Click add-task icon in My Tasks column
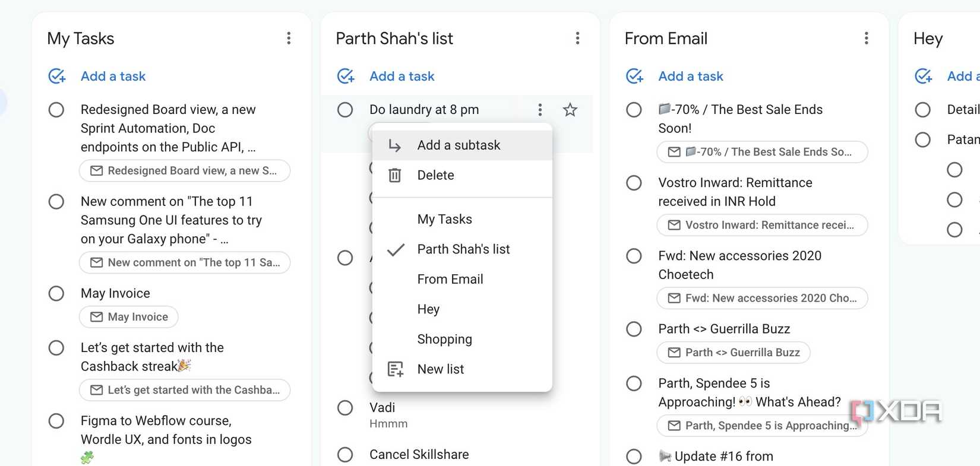This screenshot has width=980, height=466. point(57,76)
